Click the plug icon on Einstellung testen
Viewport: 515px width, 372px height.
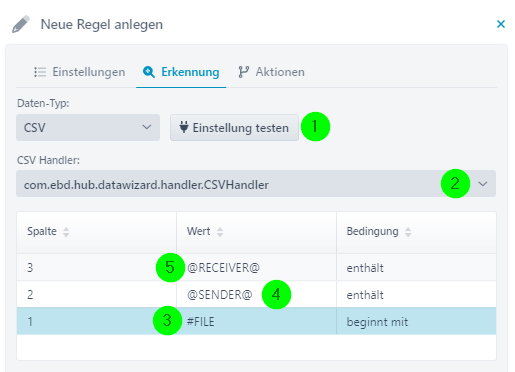[184, 127]
